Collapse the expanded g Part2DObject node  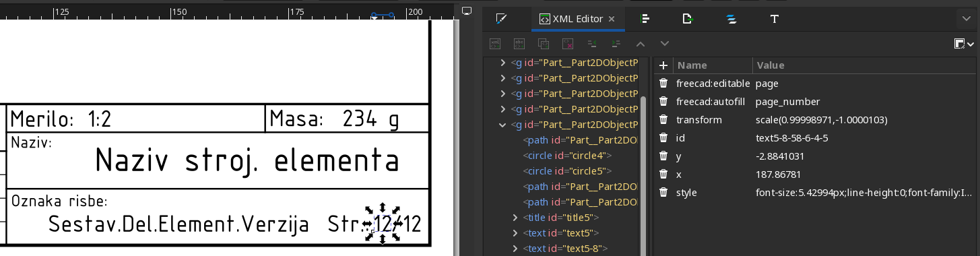tap(502, 125)
